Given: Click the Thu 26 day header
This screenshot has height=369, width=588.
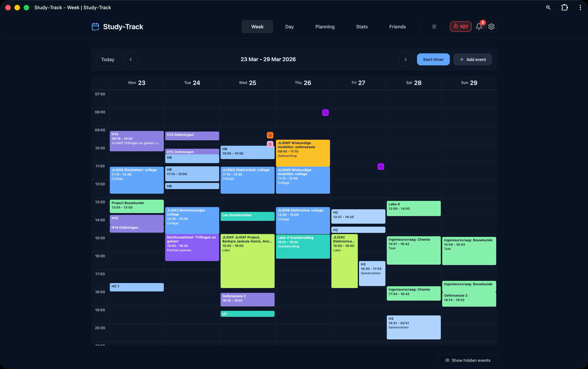Looking at the screenshot, I should pos(303,83).
